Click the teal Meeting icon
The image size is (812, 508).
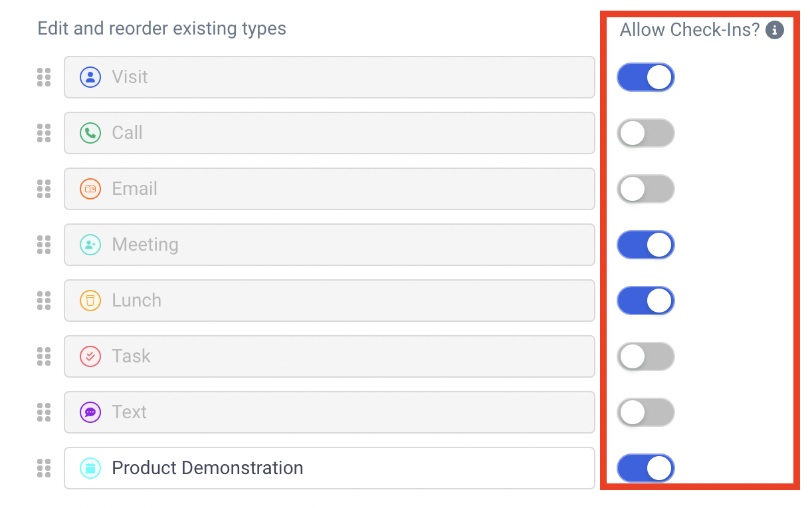[x=90, y=245]
